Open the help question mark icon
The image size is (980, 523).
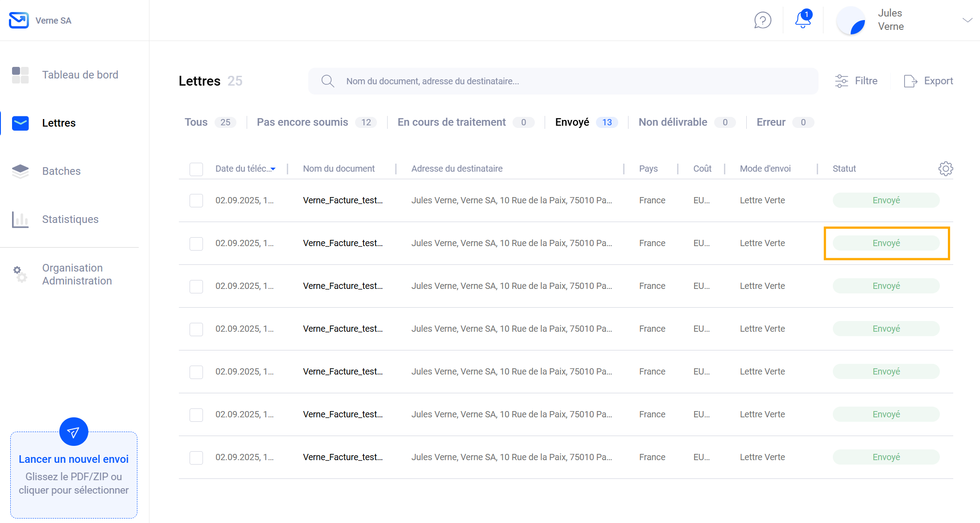762,20
